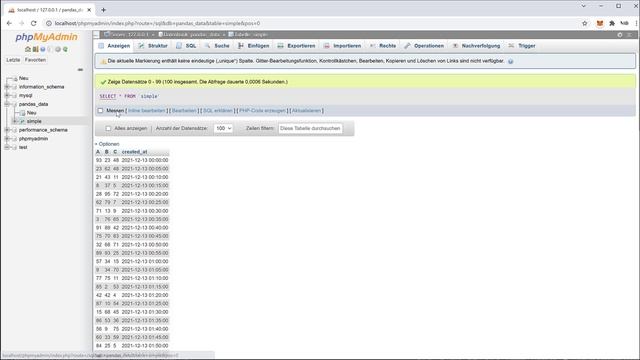Screen dimensions: 640x360
Task: Click the MetaMask fox extension icon
Action: (600, 23)
